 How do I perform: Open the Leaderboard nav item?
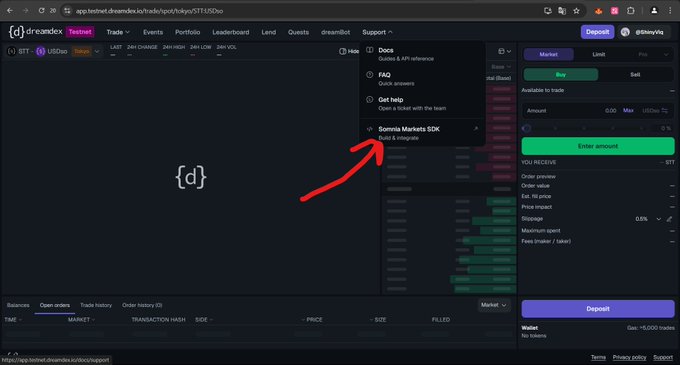231,32
